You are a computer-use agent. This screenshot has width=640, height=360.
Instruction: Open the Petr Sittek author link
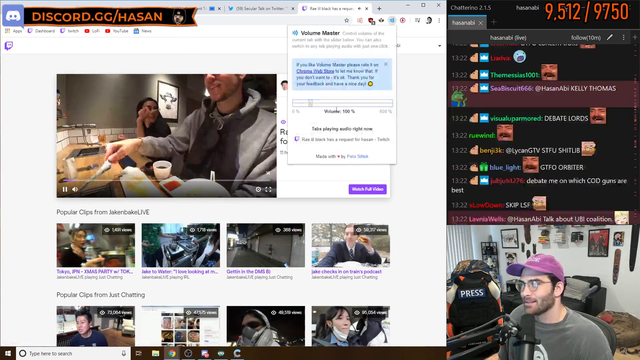pos(358,156)
